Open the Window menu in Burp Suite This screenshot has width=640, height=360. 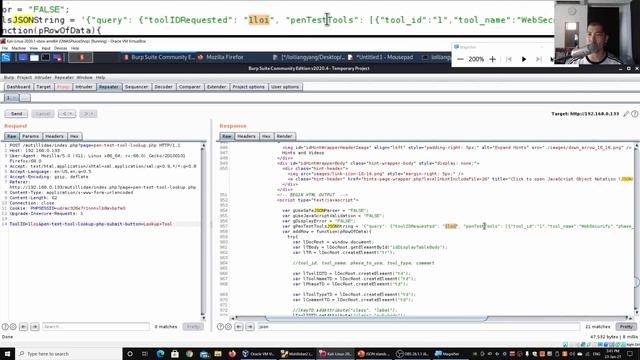pos(84,77)
